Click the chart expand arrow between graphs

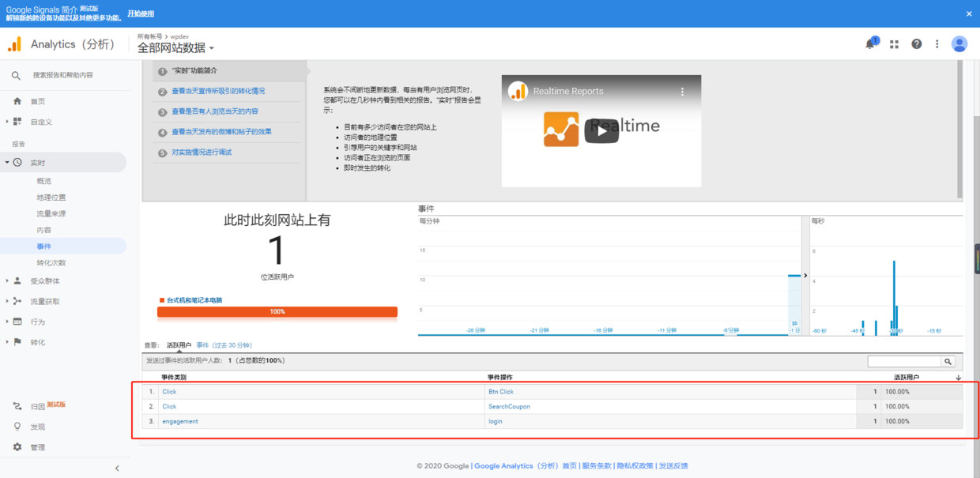click(805, 276)
